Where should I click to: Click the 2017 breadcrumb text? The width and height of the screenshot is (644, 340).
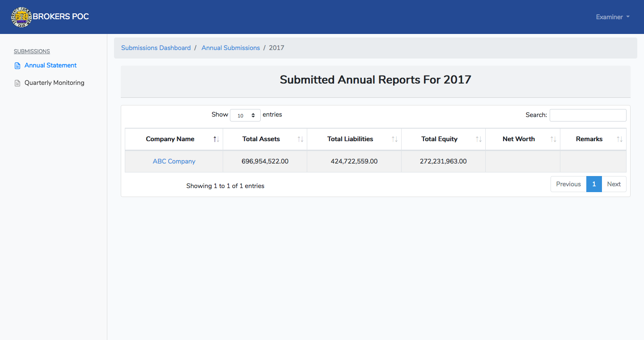click(x=276, y=48)
